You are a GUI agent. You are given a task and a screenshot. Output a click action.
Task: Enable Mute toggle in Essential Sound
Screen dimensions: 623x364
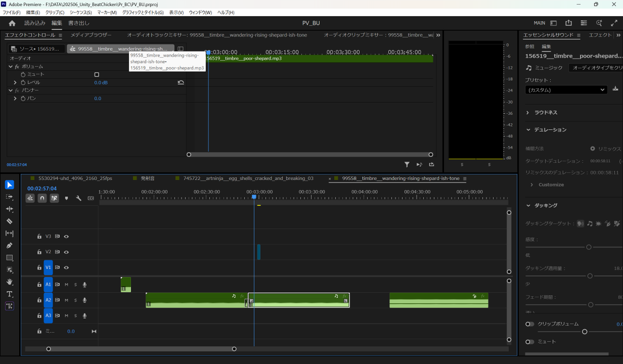coord(530,342)
